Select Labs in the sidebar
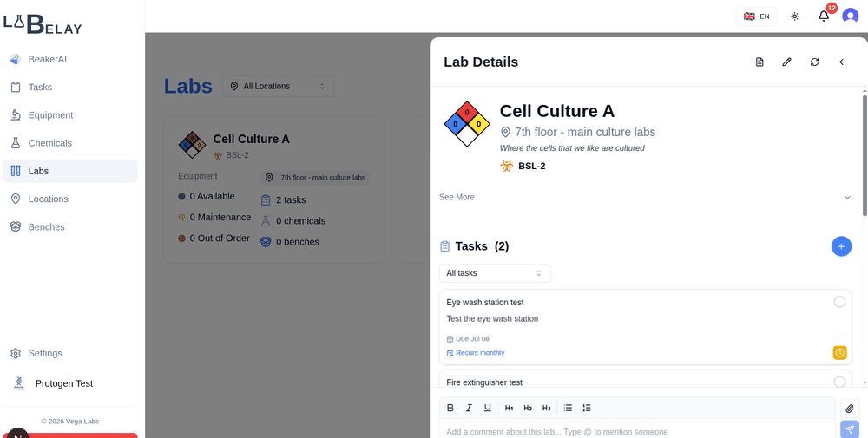 tap(69, 171)
